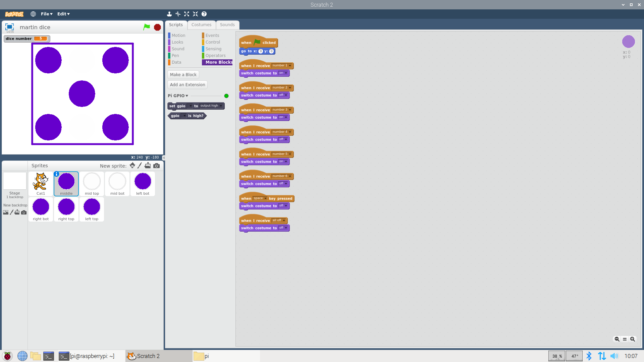Screen dimensions: 644x362
Task: Select the Data block category
Action: [176, 62]
